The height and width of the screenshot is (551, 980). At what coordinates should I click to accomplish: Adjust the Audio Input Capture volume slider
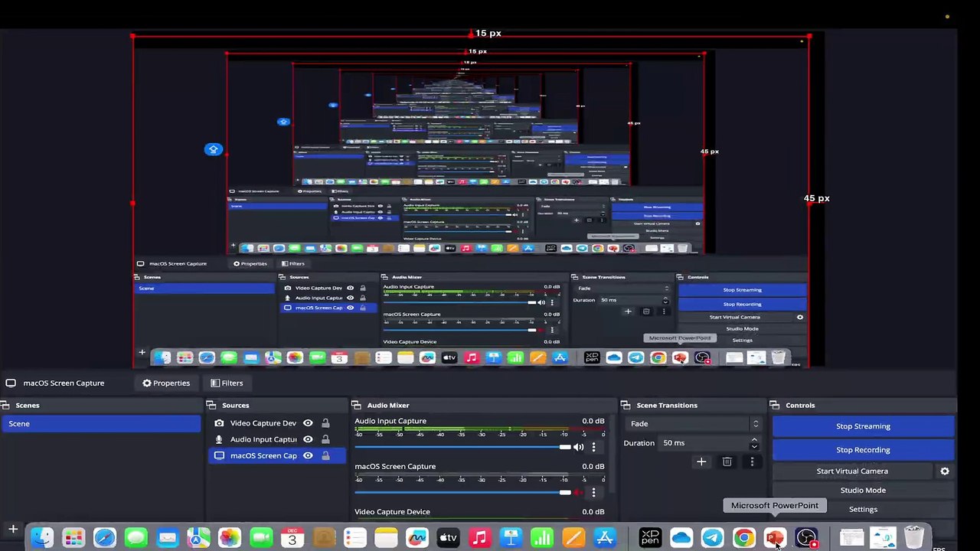[462, 447]
